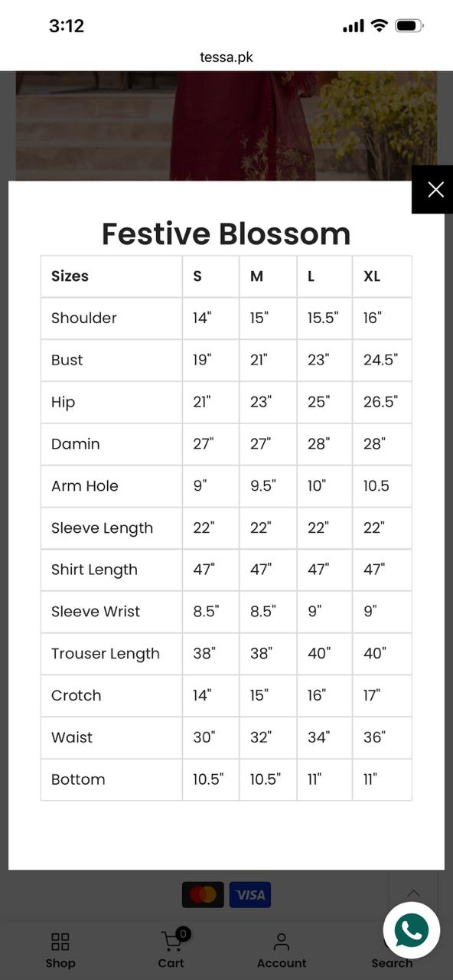Select the XL column header
This screenshot has width=453, height=980.
(382, 276)
